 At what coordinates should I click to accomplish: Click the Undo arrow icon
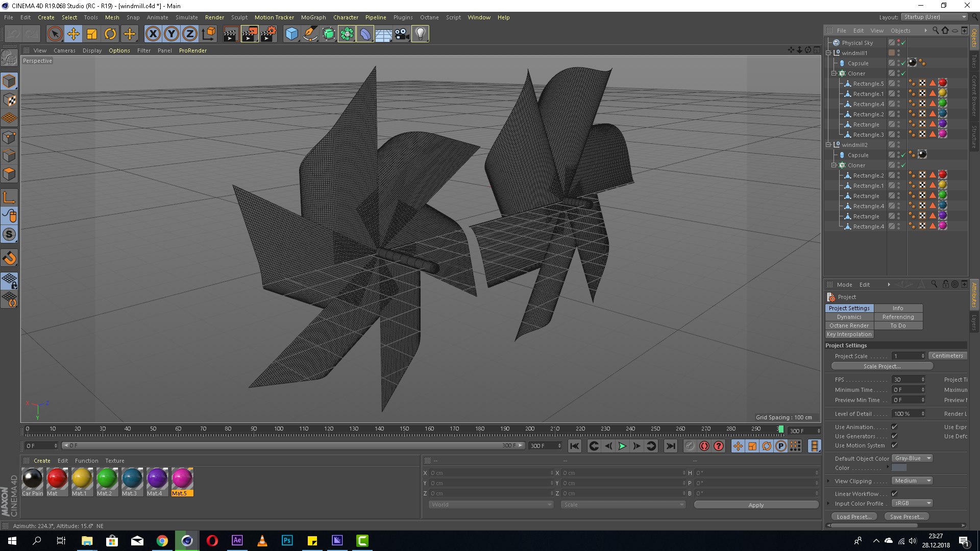click(14, 34)
